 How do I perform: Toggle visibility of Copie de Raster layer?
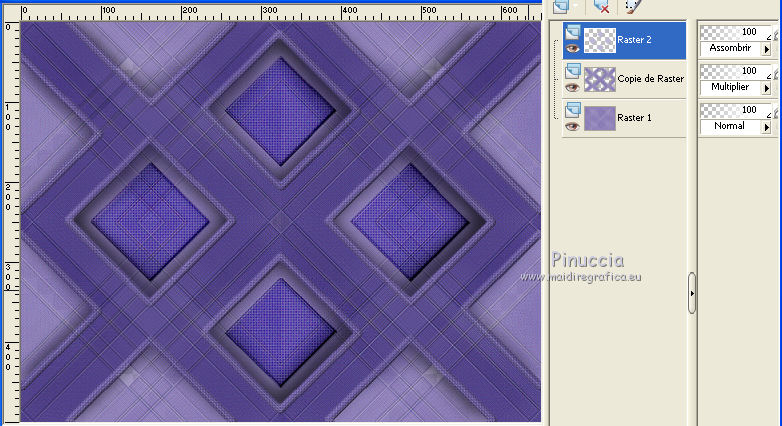[x=572, y=87]
